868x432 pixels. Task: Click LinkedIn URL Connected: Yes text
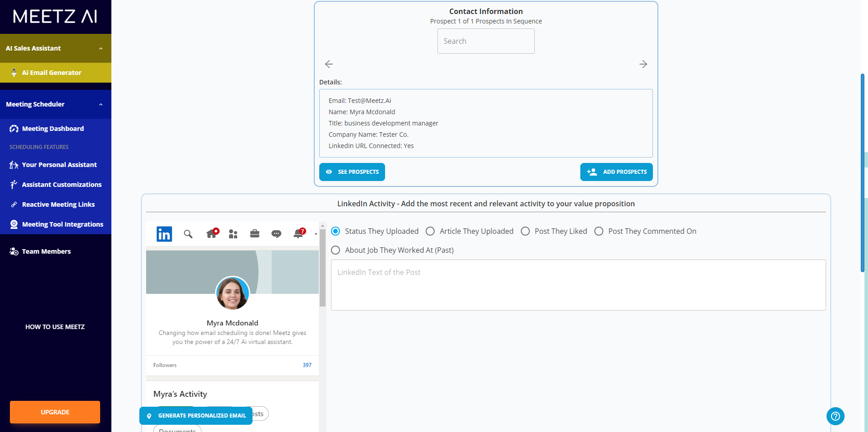pyautogui.click(x=371, y=146)
